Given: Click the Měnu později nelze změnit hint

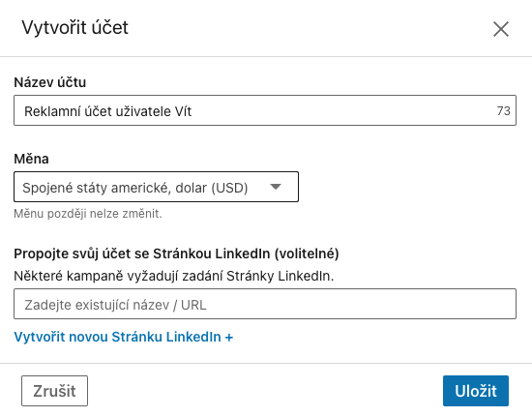Looking at the screenshot, I should (x=88, y=214).
